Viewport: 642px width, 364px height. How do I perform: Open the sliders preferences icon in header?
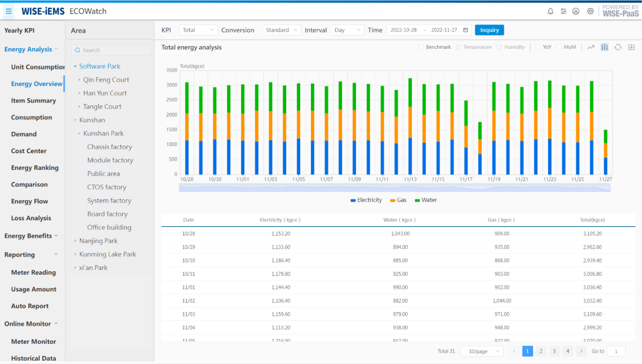pos(563,11)
